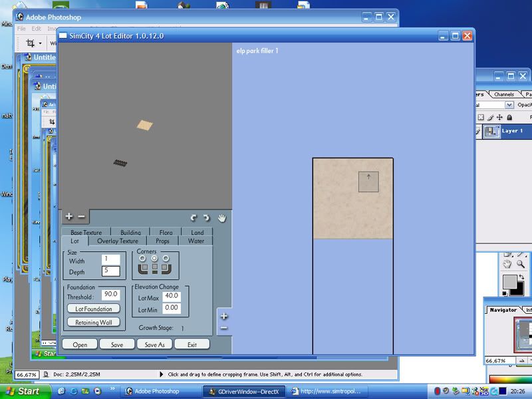
Task: Pick the foreground color swatch
Action: click(509, 281)
